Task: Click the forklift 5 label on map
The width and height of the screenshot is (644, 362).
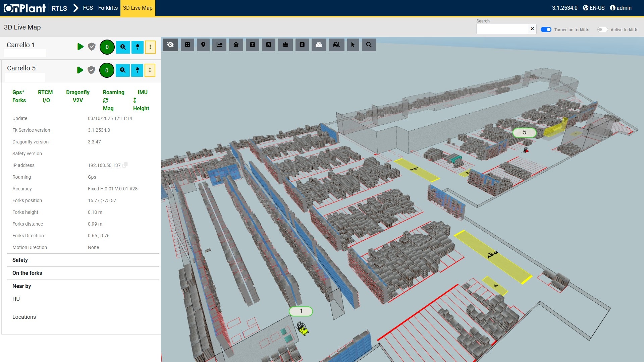Action: pos(524,132)
